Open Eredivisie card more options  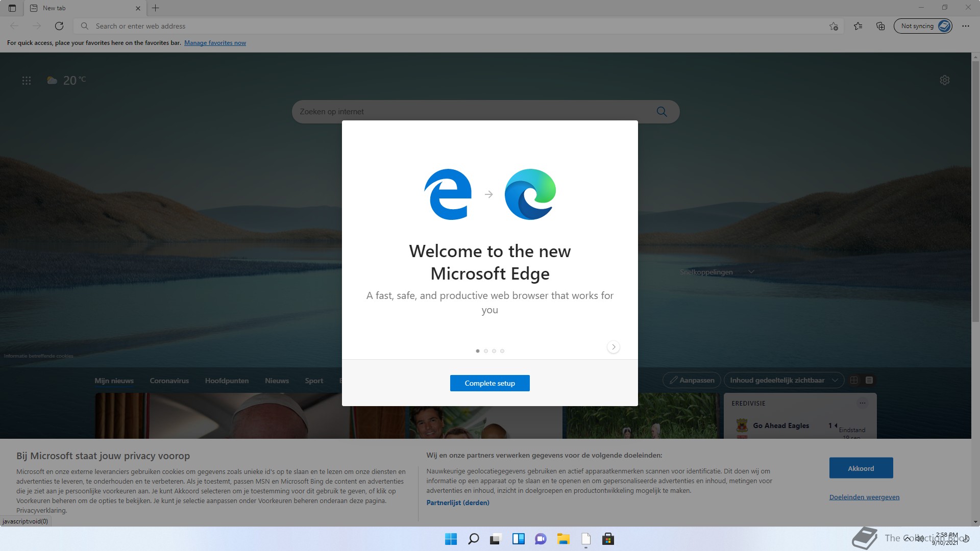pyautogui.click(x=863, y=403)
